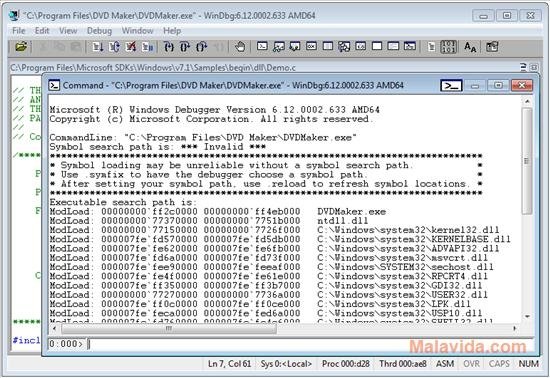Click the DVDMaker.exe ModLoad line
This screenshot has height=378, width=550.
coord(217,212)
